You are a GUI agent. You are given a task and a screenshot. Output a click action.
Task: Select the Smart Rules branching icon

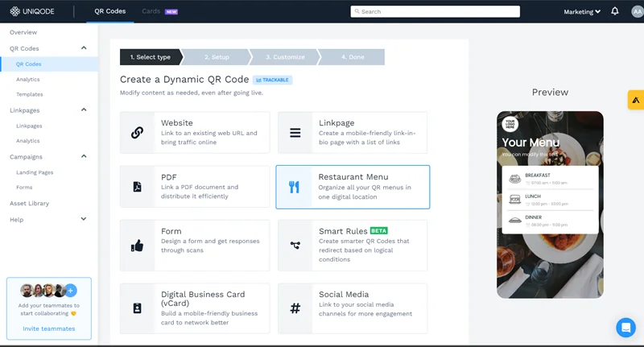[295, 246]
